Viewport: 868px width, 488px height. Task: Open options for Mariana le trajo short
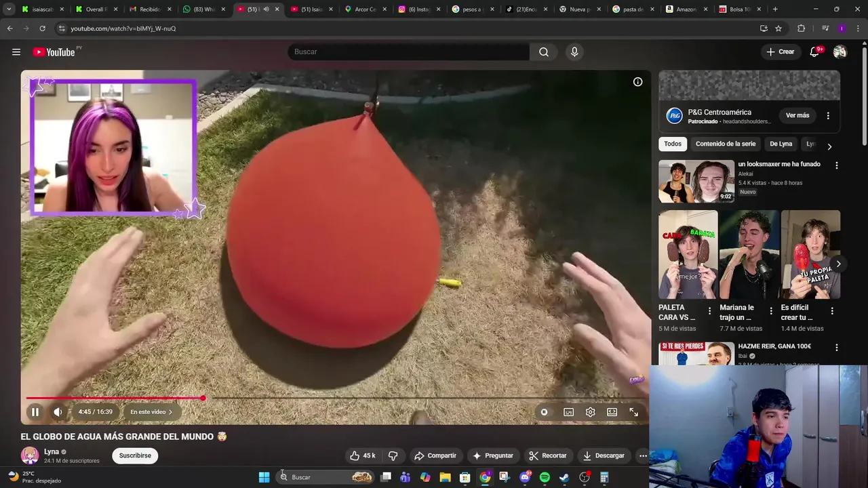point(771,311)
